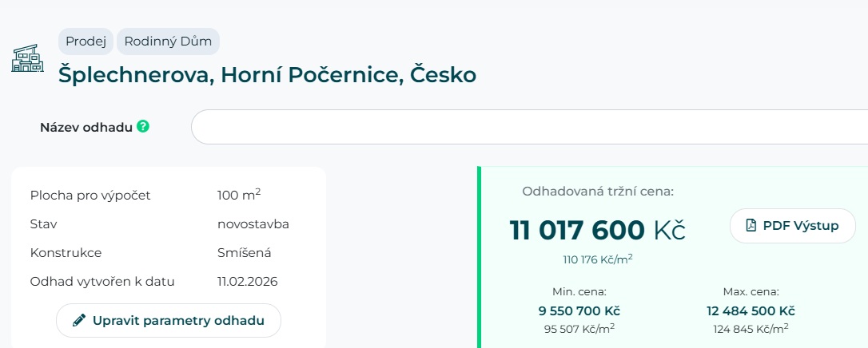Select the Rodinný Dům tag
The width and height of the screenshot is (868, 348).
point(168,42)
